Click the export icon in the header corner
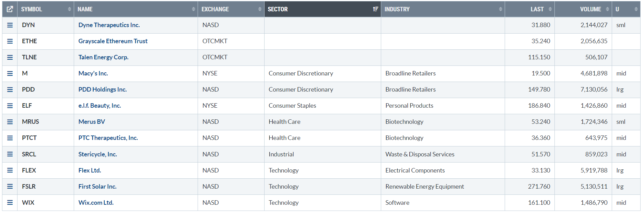The image size is (644, 214). tap(10, 9)
